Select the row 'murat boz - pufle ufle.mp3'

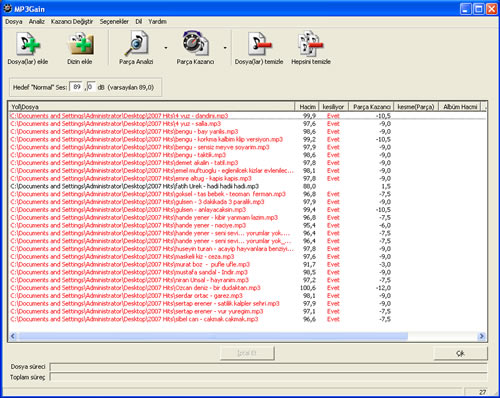(247, 265)
